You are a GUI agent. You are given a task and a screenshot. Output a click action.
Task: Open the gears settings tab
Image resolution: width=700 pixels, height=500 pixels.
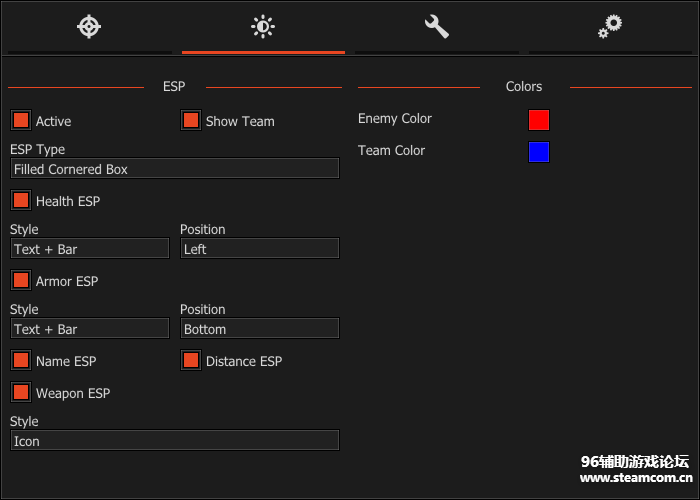(610, 27)
